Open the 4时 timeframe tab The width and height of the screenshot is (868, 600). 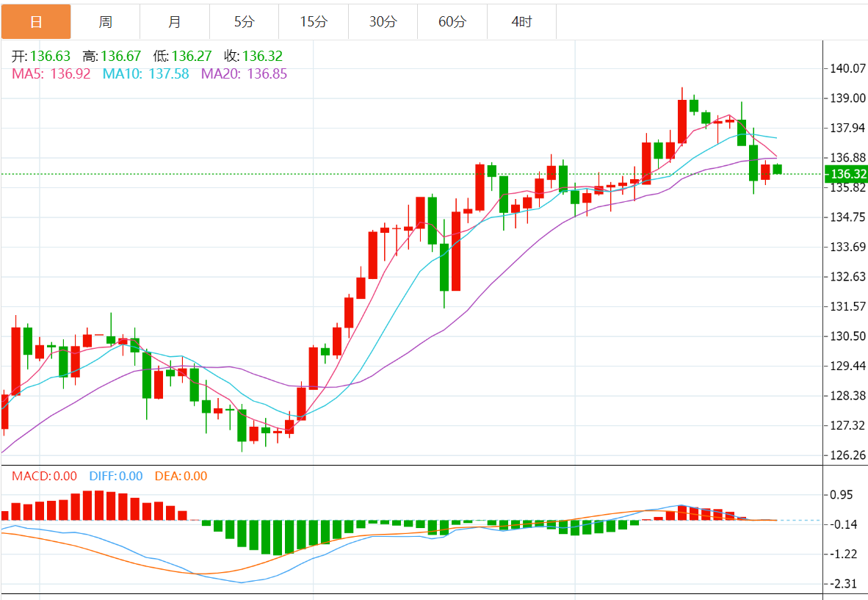(521, 22)
